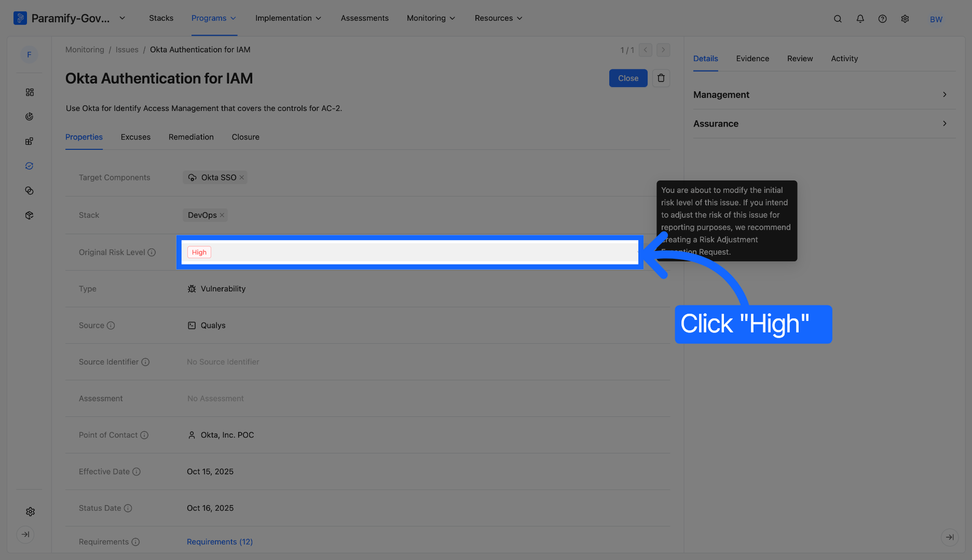The image size is (972, 560).
Task: Collapse the right details panel arrow
Action: pos(949,537)
